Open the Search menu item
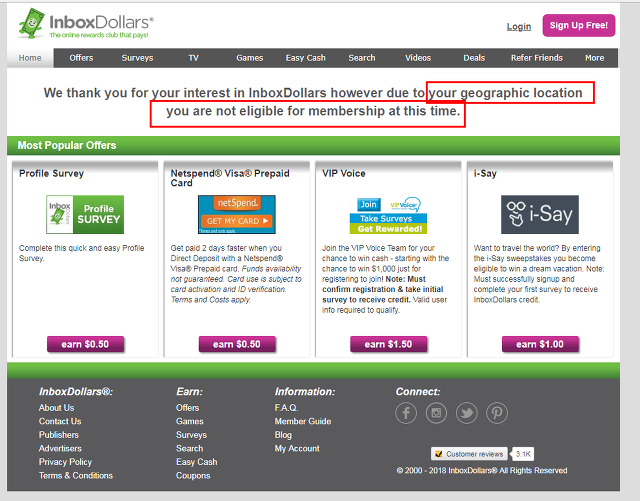 362,58
